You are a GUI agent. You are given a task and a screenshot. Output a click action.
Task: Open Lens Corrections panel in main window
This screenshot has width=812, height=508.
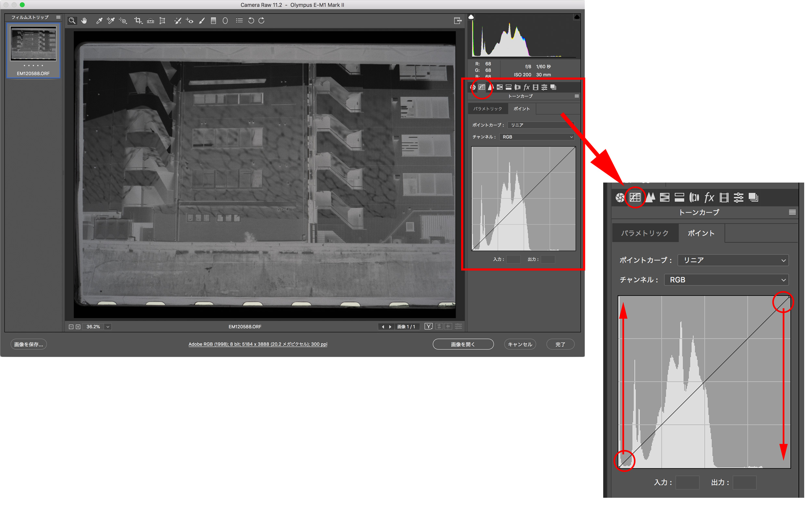(x=518, y=87)
